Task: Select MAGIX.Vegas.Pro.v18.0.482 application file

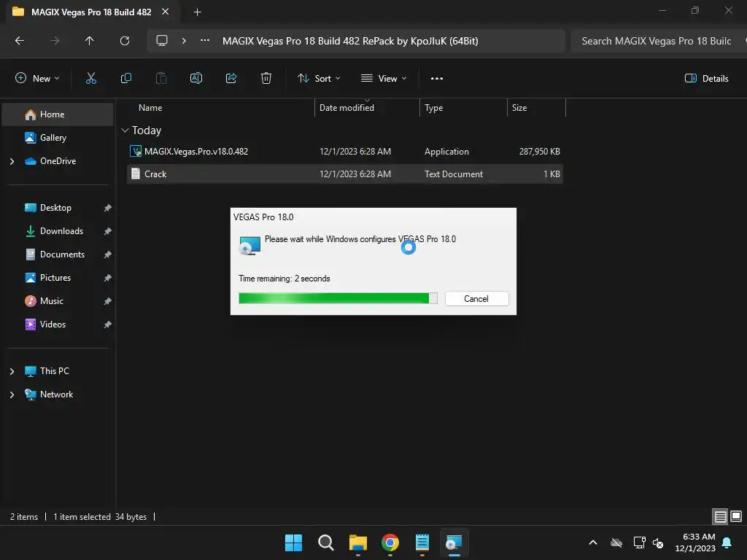Action: click(x=345, y=152)
